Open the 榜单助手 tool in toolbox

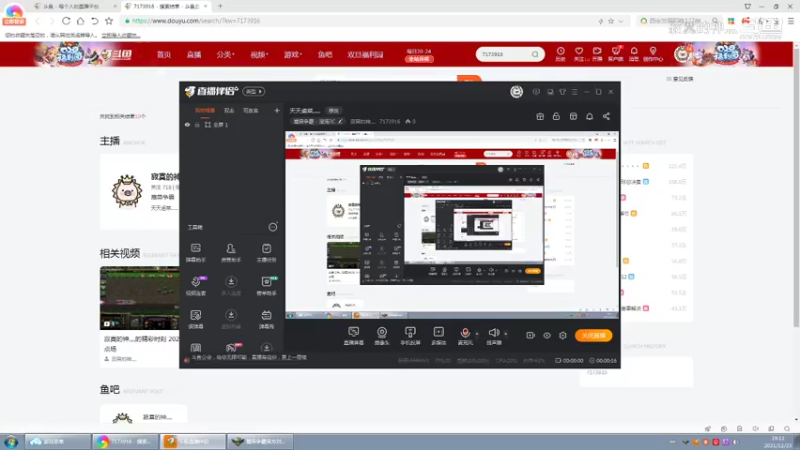point(266,286)
